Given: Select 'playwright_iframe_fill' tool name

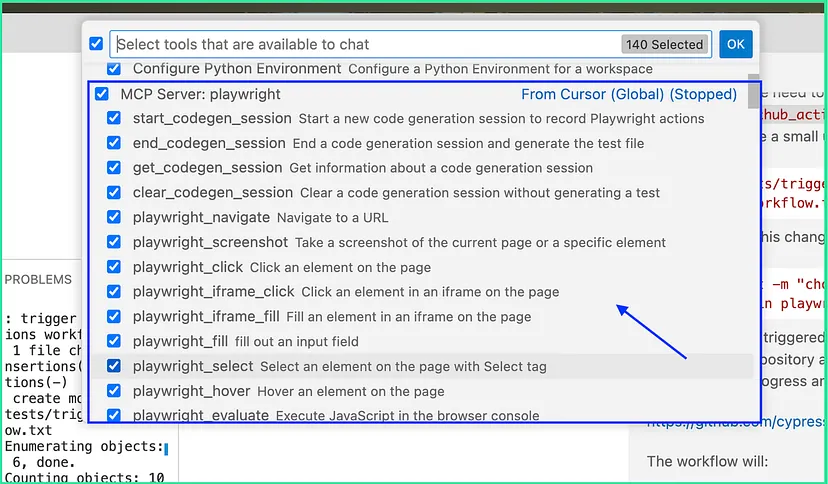Looking at the screenshot, I should 206,317.
